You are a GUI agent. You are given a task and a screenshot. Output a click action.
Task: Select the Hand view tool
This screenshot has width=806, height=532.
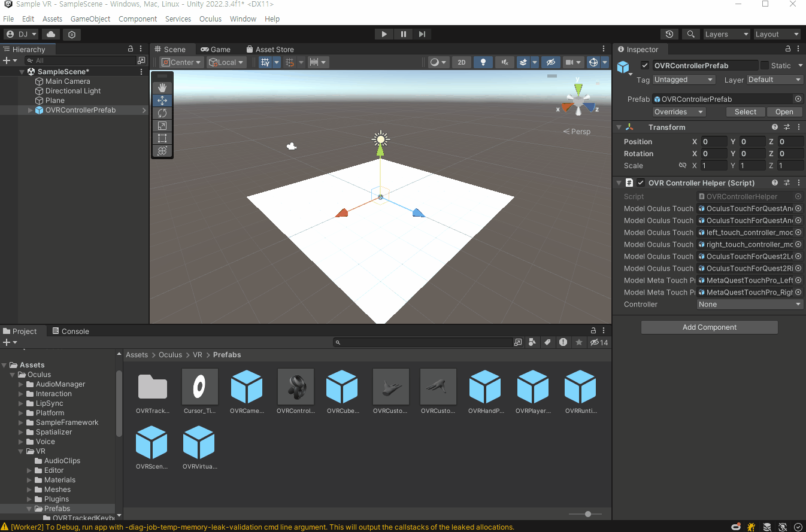point(162,88)
